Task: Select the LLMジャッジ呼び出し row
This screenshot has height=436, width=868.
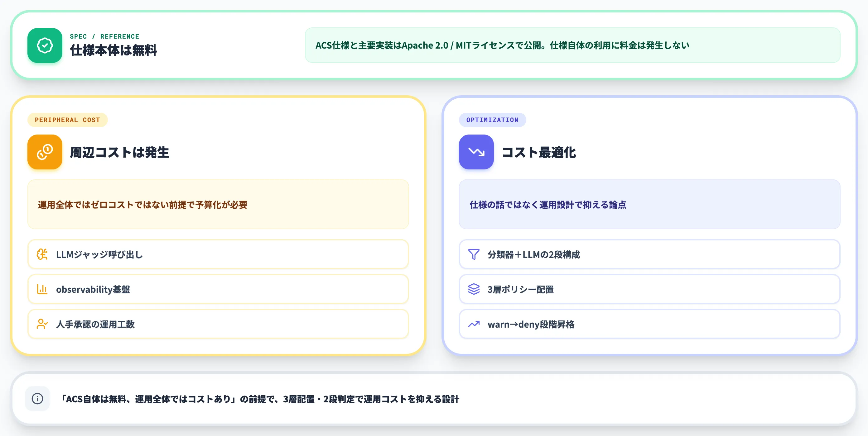Action: [x=218, y=254]
